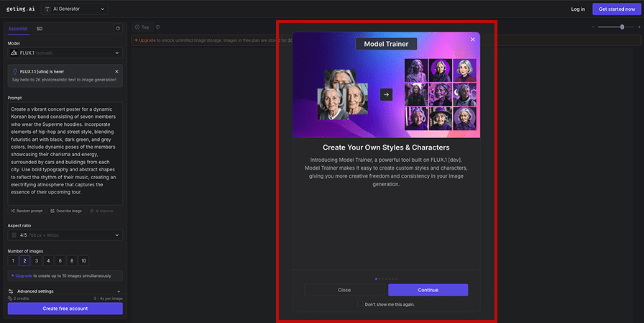Expand the Advanced settings section

click(65, 291)
